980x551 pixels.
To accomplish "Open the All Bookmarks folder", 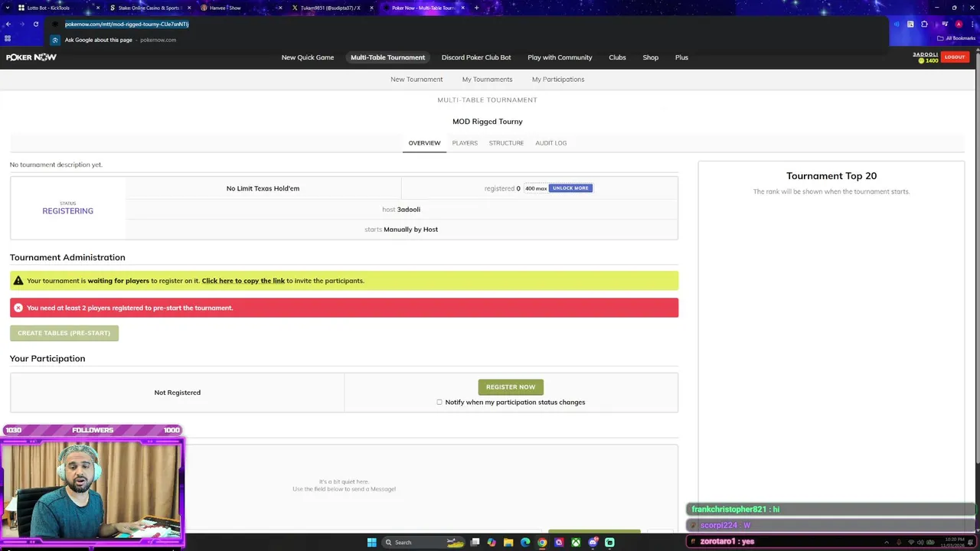I will click(956, 38).
